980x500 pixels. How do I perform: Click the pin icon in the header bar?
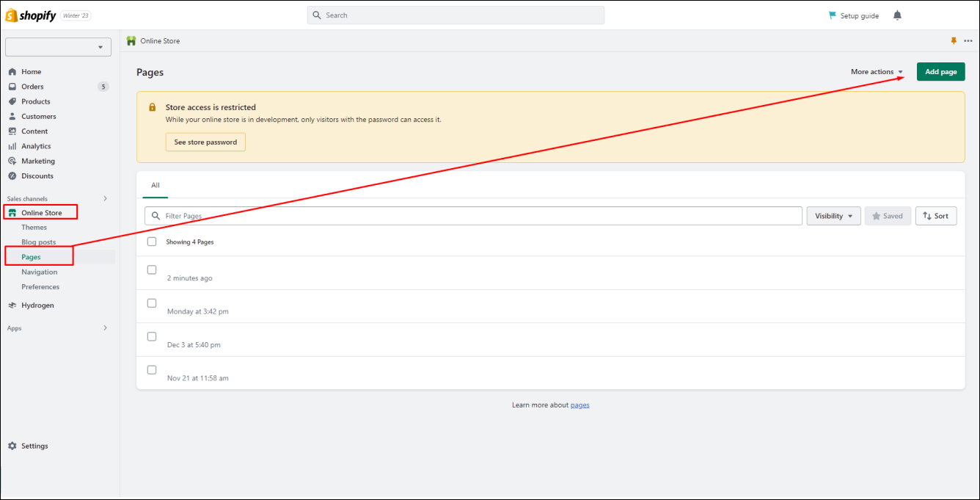[954, 41]
